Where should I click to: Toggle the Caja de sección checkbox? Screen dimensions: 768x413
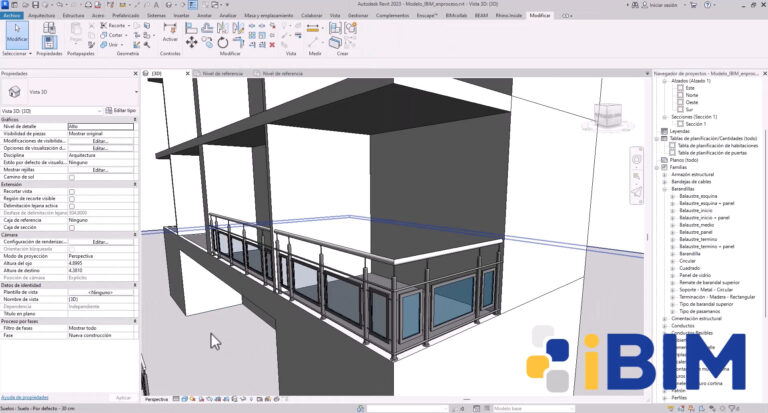point(71,228)
